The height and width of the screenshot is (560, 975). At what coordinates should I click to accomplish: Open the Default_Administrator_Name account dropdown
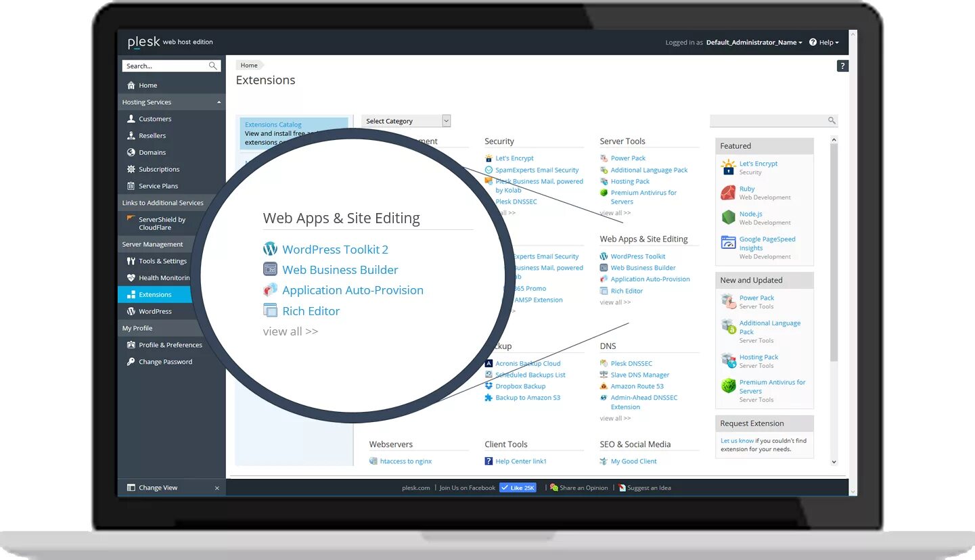tap(754, 42)
